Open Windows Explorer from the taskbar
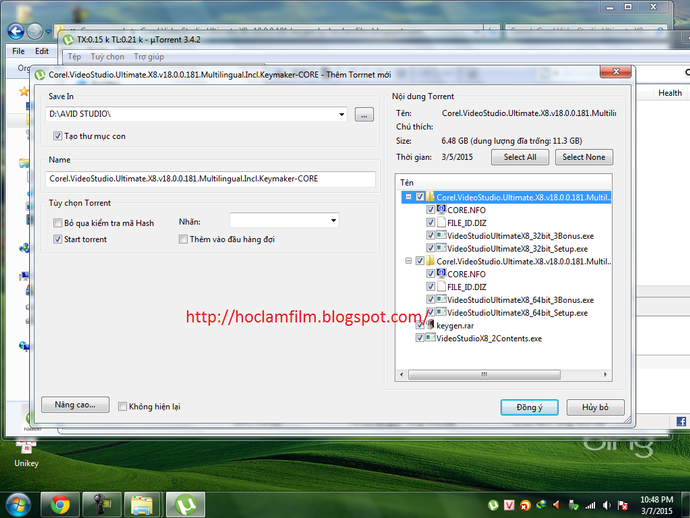The width and height of the screenshot is (690, 518). pyautogui.click(x=143, y=505)
